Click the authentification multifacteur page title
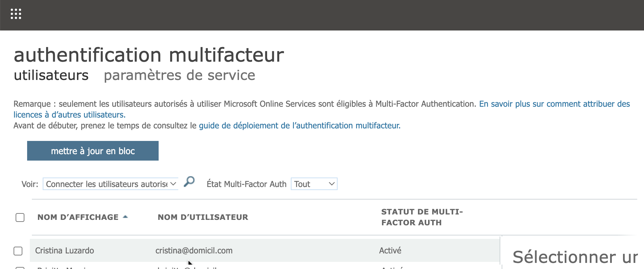Viewport: 644px width, 269px height. [149, 55]
